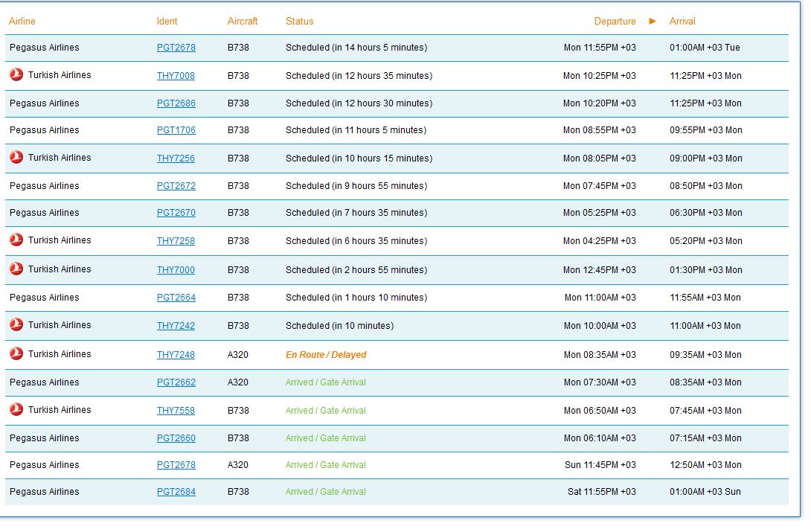Viewport: 811px width, 532px height.
Task: Select 'Scheduled (in 1 hours 10 minutes)' status
Action: click(356, 298)
